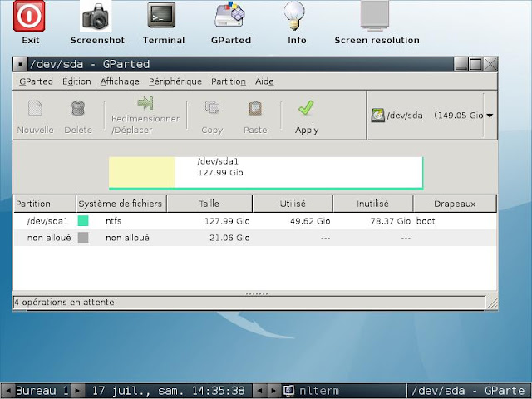Click the yellow used-space area of disk map
The image size is (532, 399).
[142, 172]
